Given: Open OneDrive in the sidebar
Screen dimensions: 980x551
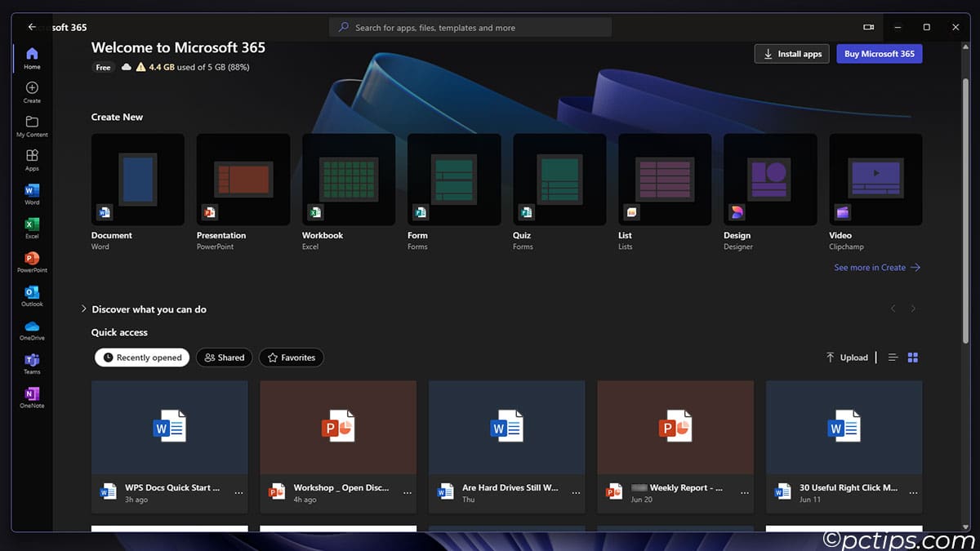Looking at the screenshot, I should 32,329.
